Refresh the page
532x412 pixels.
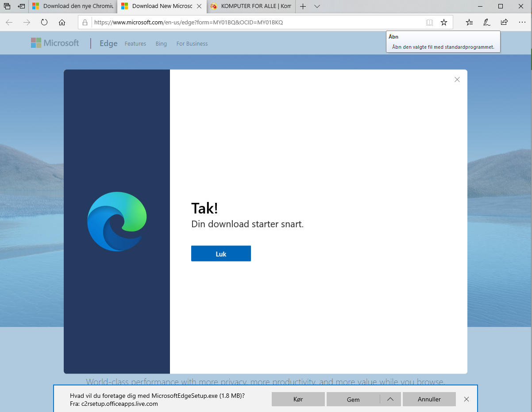pos(44,22)
